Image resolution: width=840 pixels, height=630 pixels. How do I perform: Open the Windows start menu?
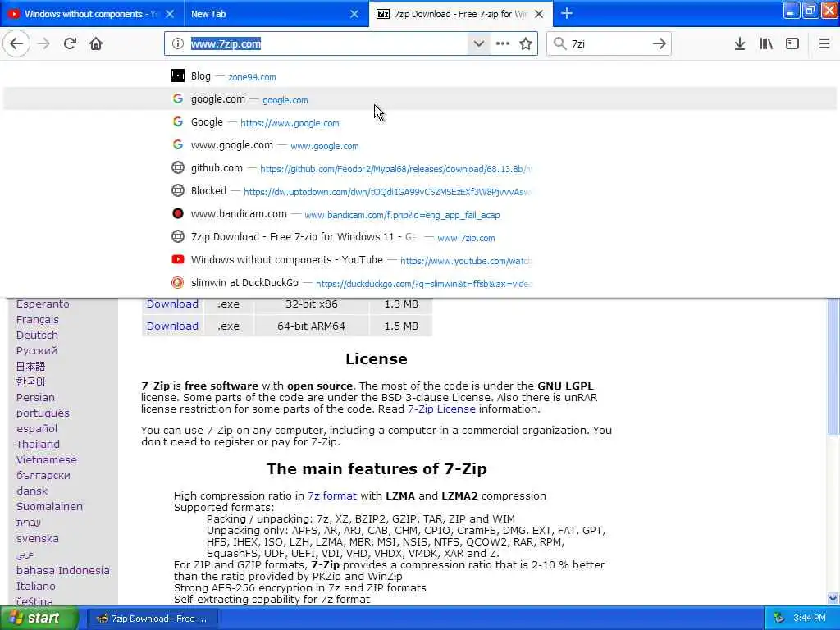point(39,619)
